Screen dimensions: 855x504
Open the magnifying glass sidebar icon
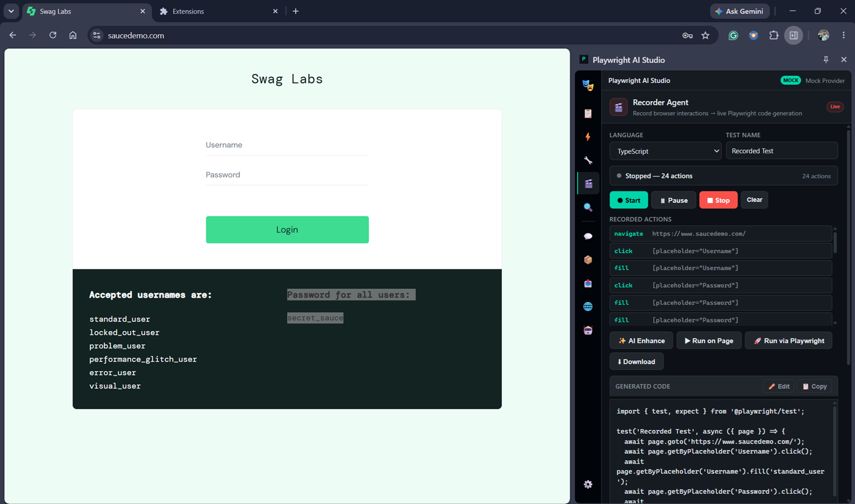(x=588, y=207)
